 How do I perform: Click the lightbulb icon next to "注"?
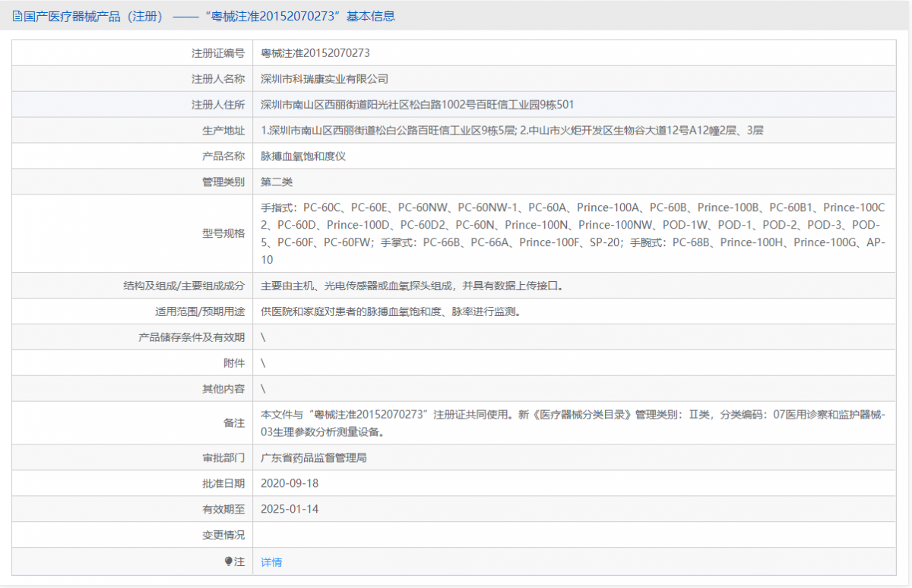(228, 561)
